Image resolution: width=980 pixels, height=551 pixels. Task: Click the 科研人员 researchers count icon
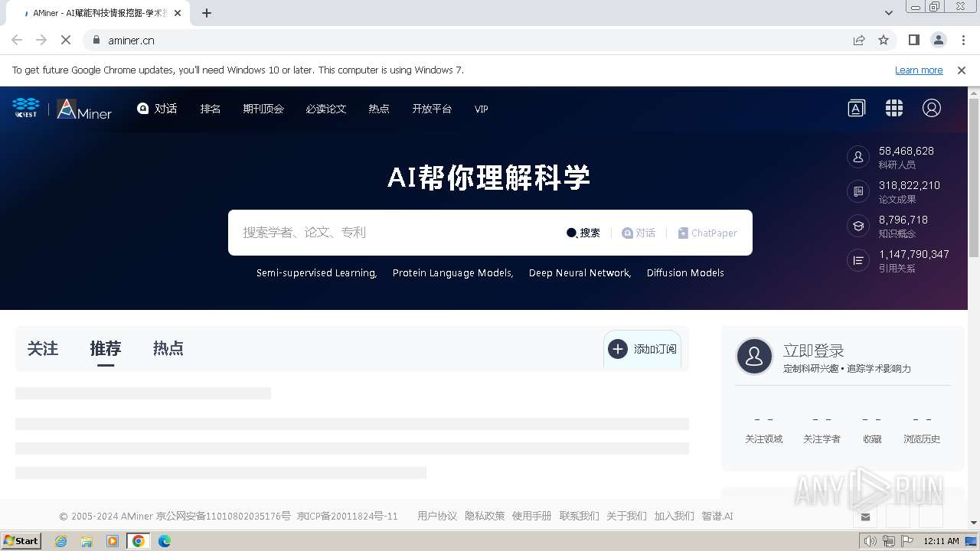tap(858, 157)
